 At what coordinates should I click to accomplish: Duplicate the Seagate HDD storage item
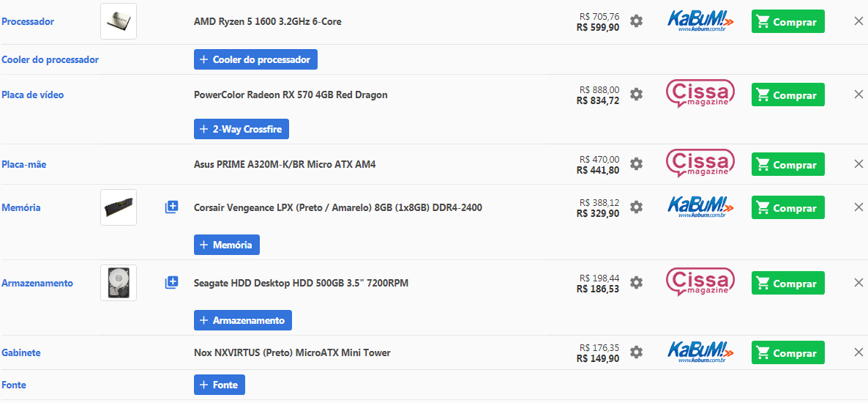171,283
